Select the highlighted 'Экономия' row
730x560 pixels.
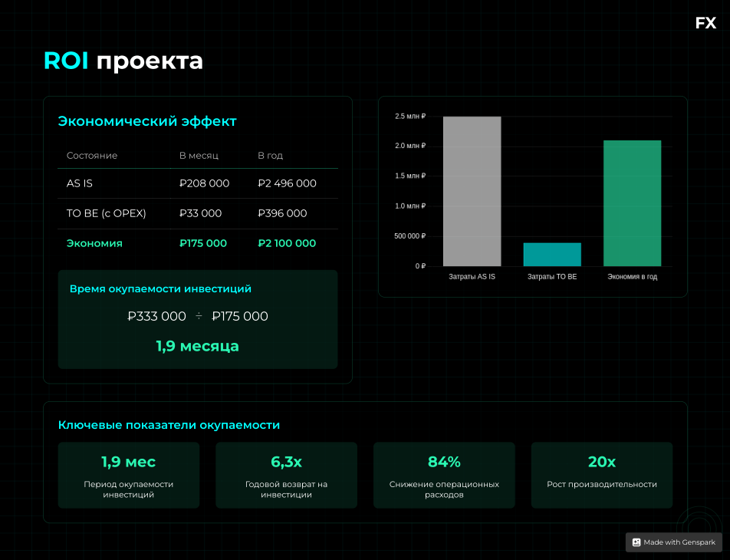(x=198, y=243)
